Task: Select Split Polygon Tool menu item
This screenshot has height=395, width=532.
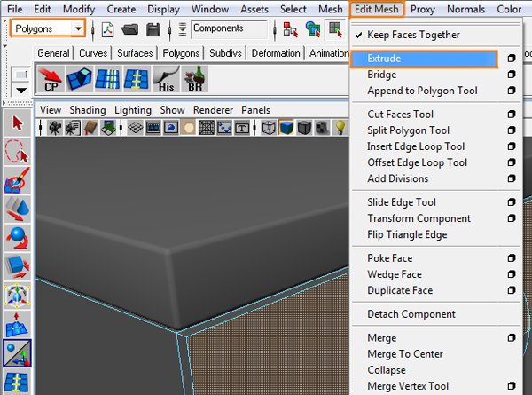Action: [408, 130]
